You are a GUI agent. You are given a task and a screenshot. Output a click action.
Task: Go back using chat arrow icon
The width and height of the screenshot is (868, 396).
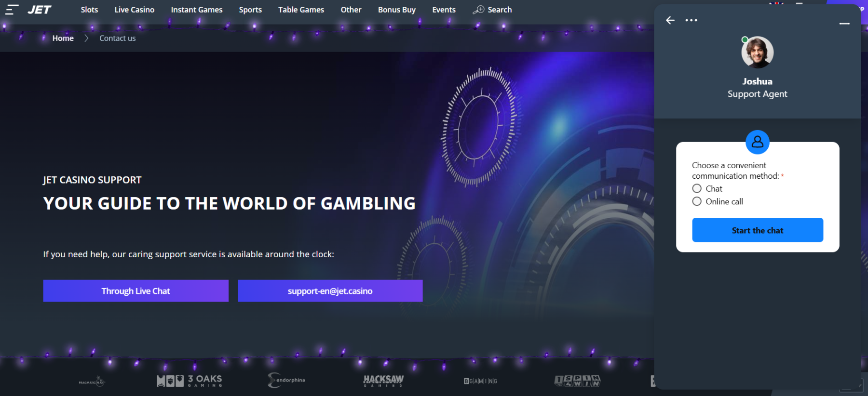coord(670,20)
